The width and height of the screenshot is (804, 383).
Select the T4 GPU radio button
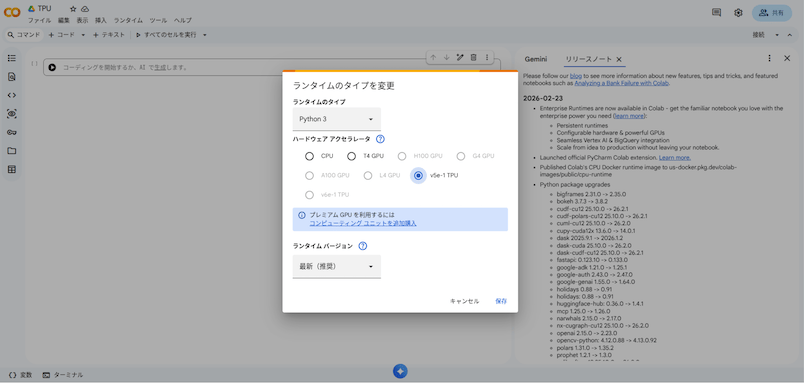coord(351,156)
